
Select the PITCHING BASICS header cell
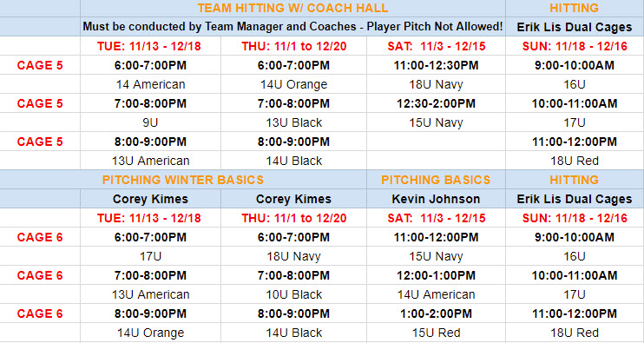pos(436,180)
